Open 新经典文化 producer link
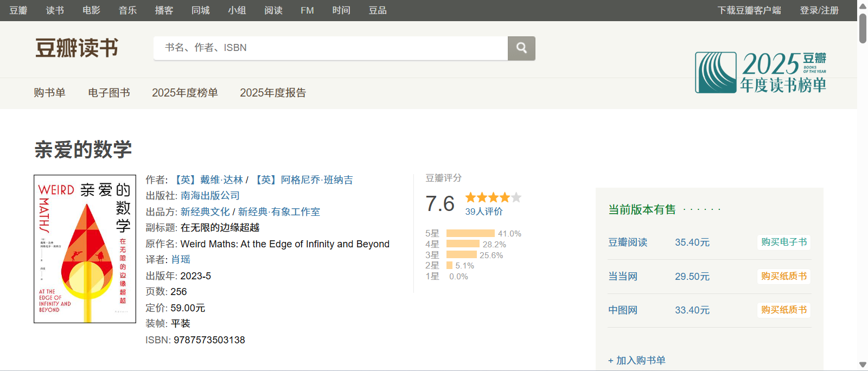The width and height of the screenshot is (868, 371). [205, 212]
